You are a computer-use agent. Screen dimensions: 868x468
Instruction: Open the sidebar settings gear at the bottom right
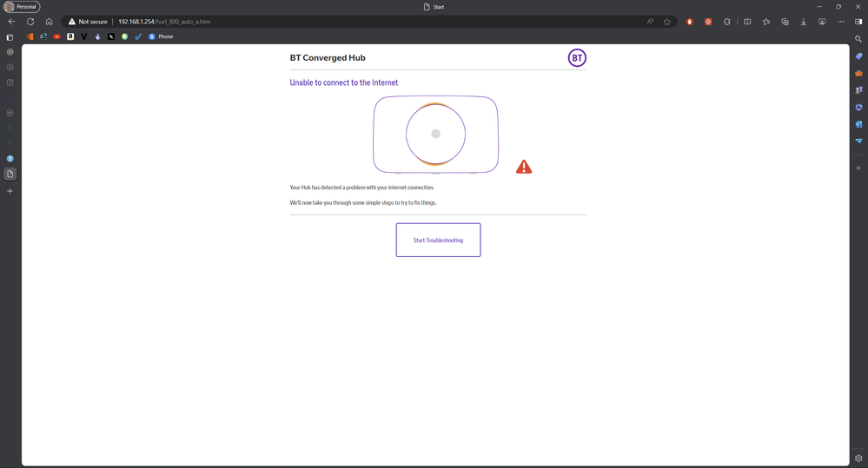click(x=858, y=458)
